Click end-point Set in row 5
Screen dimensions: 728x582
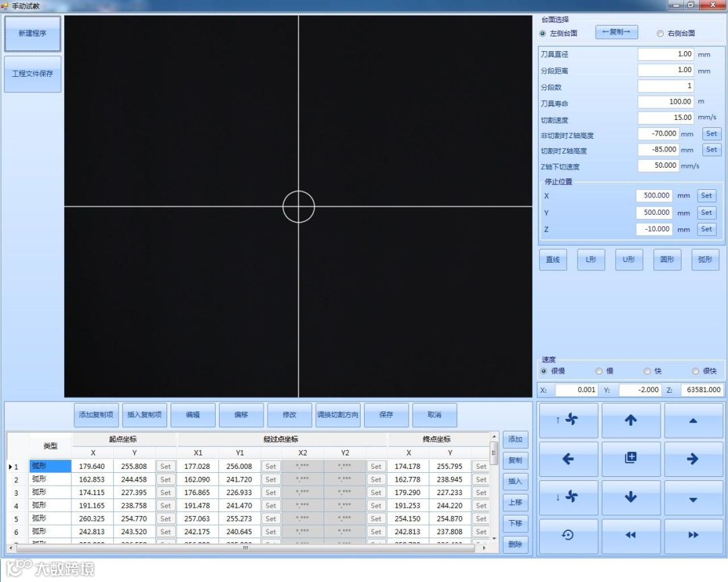coord(481,519)
